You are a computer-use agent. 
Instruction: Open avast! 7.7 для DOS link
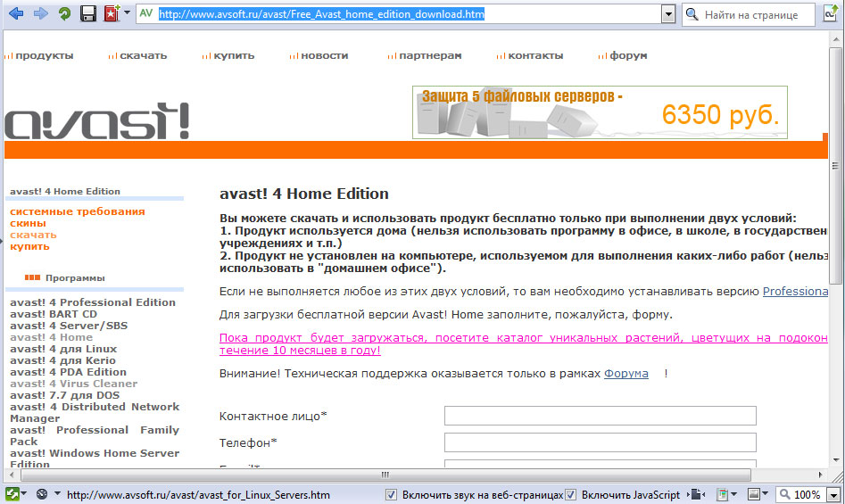[64, 395]
